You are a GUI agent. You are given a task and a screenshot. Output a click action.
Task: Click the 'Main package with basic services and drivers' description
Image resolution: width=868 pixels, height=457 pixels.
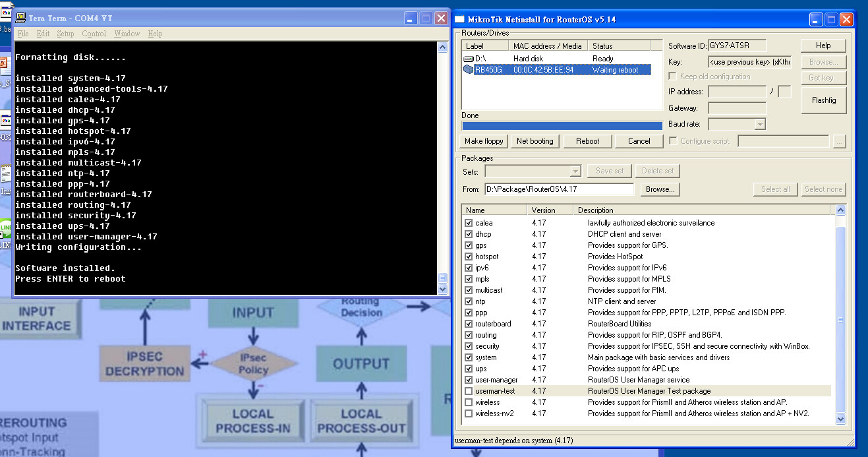[659, 357]
